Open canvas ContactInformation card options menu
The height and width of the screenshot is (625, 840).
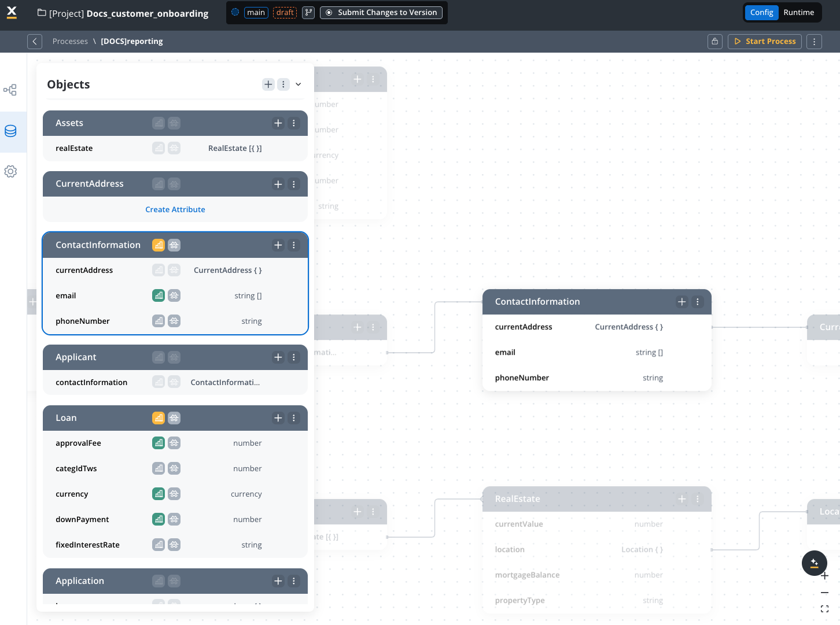(698, 302)
